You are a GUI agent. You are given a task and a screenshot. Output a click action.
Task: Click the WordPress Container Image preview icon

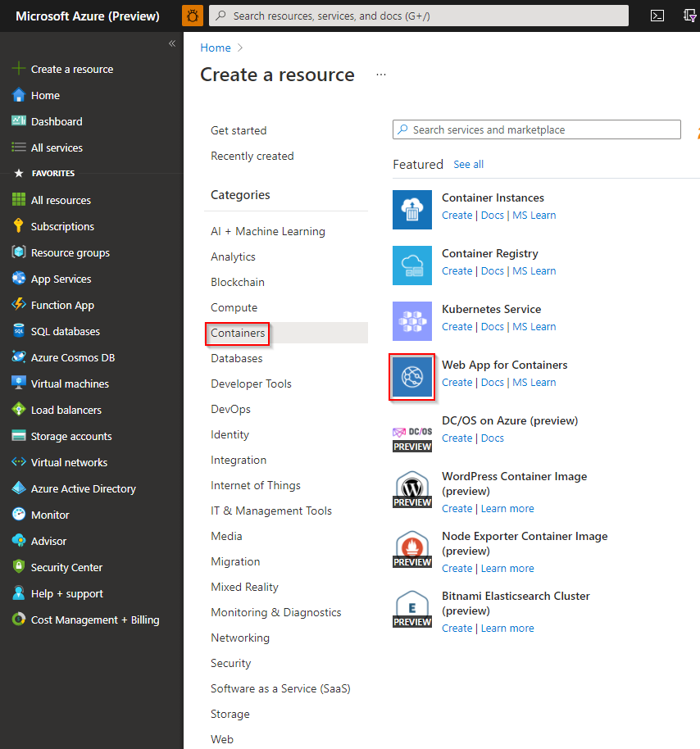coord(411,489)
